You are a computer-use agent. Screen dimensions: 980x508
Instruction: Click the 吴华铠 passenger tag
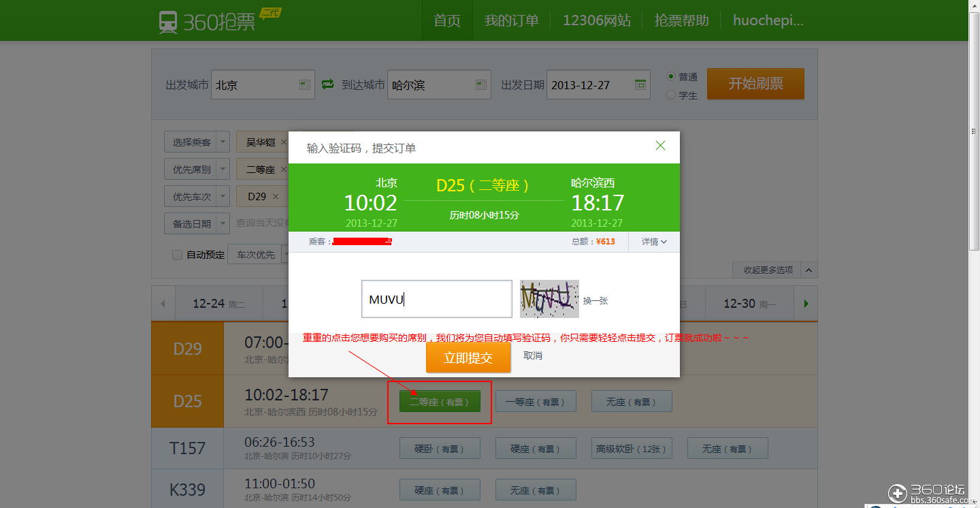click(x=261, y=142)
